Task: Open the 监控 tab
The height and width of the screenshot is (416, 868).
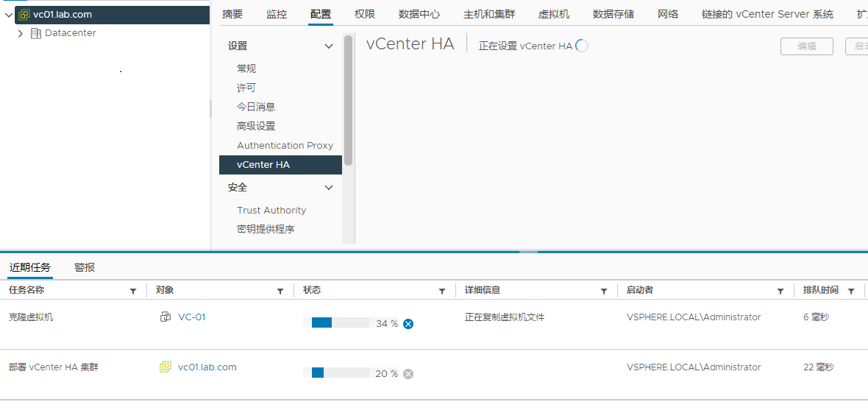Action: (277, 15)
